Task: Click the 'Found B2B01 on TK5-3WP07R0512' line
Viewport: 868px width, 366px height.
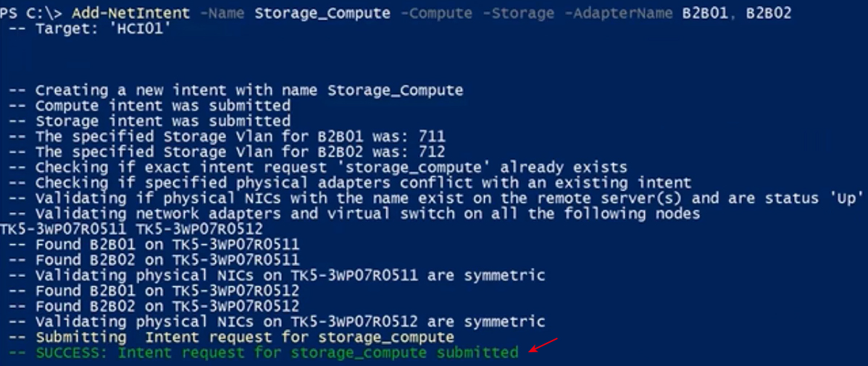Action: [154, 290]
